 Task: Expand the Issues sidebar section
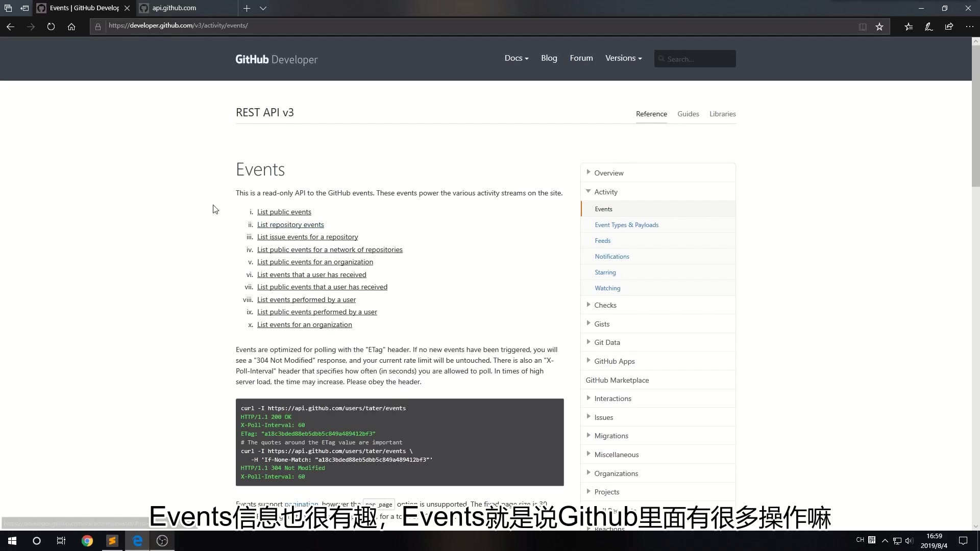(603, 417)
